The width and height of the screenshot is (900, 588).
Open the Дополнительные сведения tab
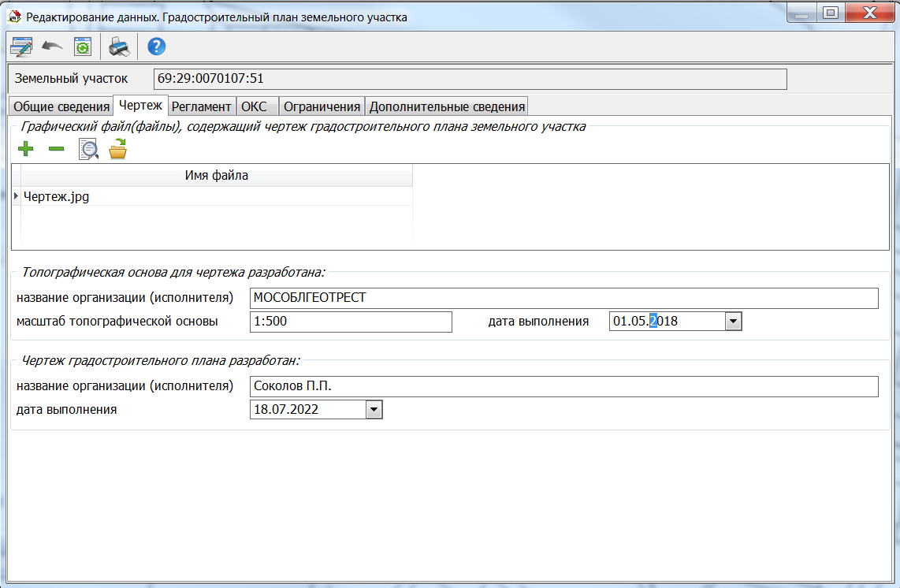pos(447,106)
